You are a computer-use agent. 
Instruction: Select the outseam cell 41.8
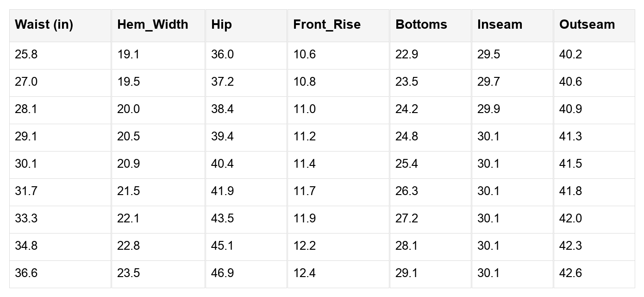(x=570, y=191)
